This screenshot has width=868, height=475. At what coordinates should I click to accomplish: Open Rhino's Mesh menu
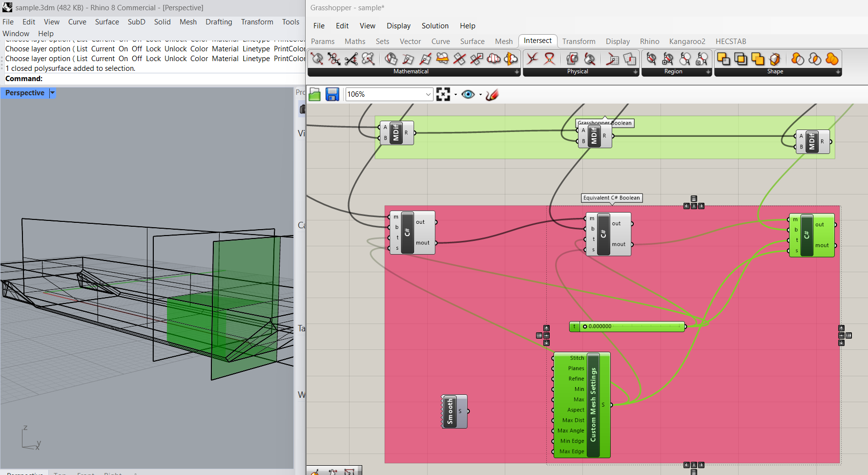click(188, 22)
